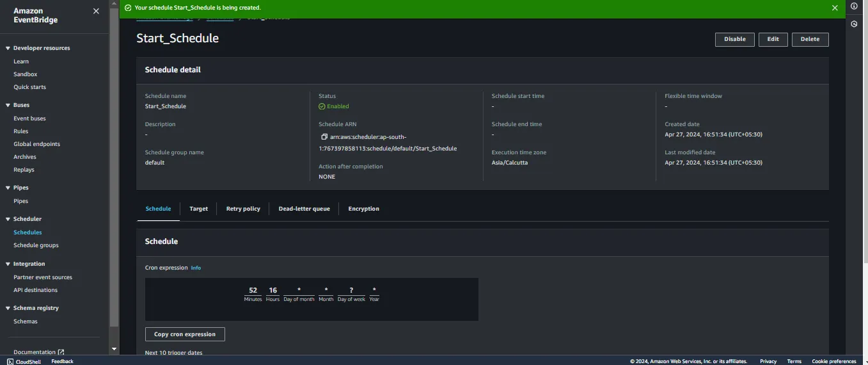The height and width of the screenshot is (365, 868).
Task: Open the Cron expression Info link
Action: 196,268
